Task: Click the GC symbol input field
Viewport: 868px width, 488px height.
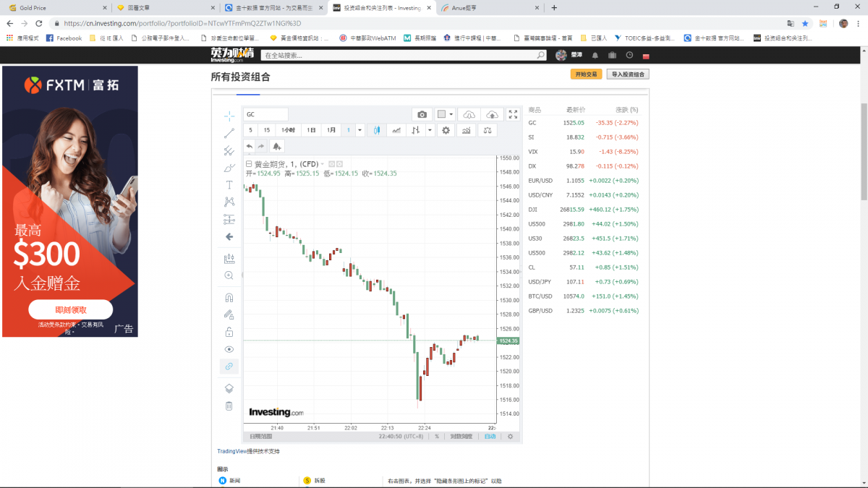Action: 265,114
